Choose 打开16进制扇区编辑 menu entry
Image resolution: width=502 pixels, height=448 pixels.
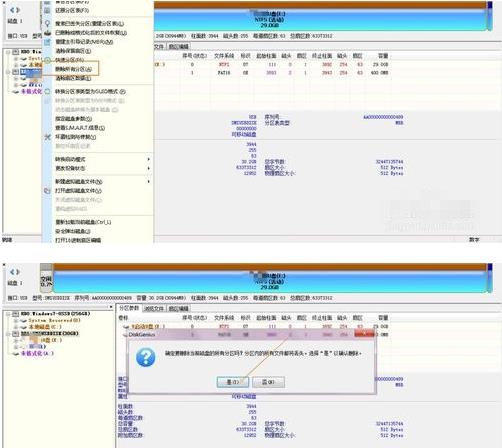78,240
